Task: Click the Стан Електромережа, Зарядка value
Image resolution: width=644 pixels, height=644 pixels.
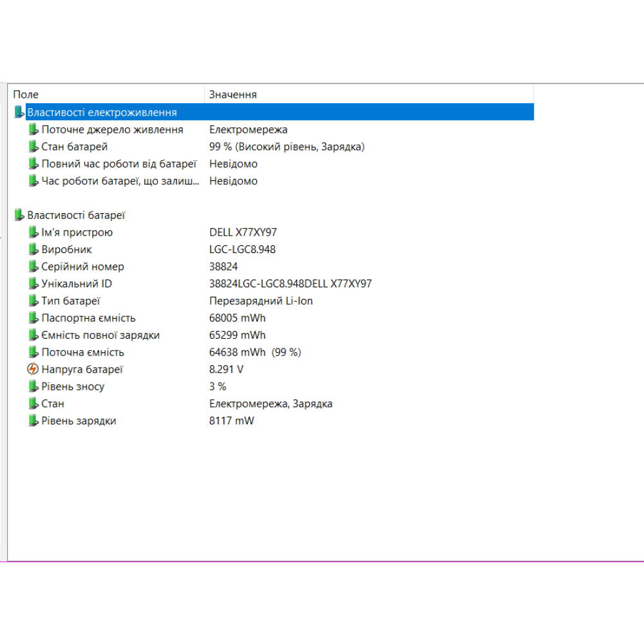Action: pos(270,404)
